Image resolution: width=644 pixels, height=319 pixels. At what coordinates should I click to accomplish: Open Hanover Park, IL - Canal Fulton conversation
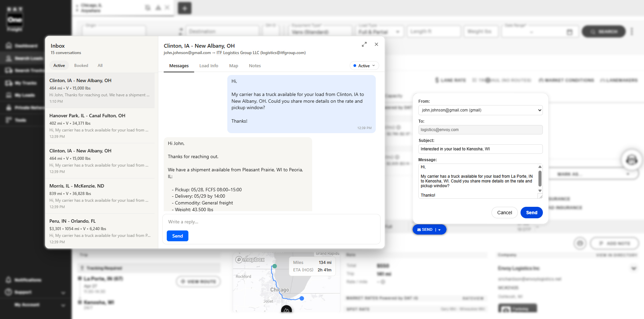pos(100,126)
